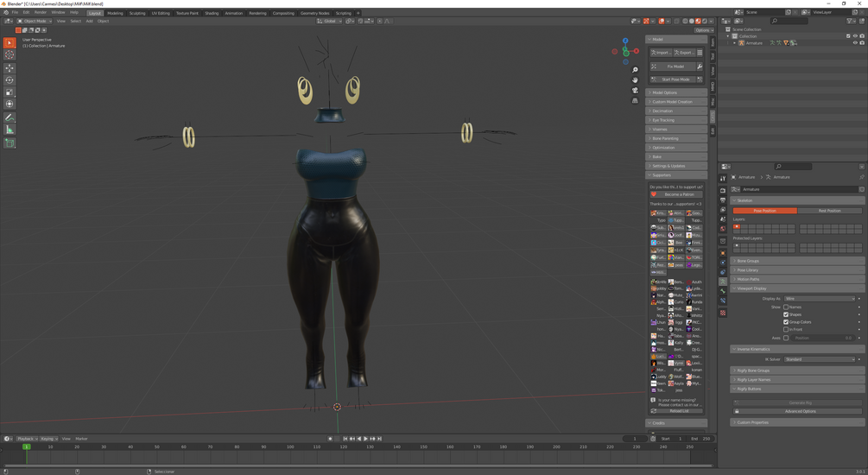This screenshot has height=475, width=868.
Task: Open the IK Solver Standard dropdown
Action: tap(820, 359)
